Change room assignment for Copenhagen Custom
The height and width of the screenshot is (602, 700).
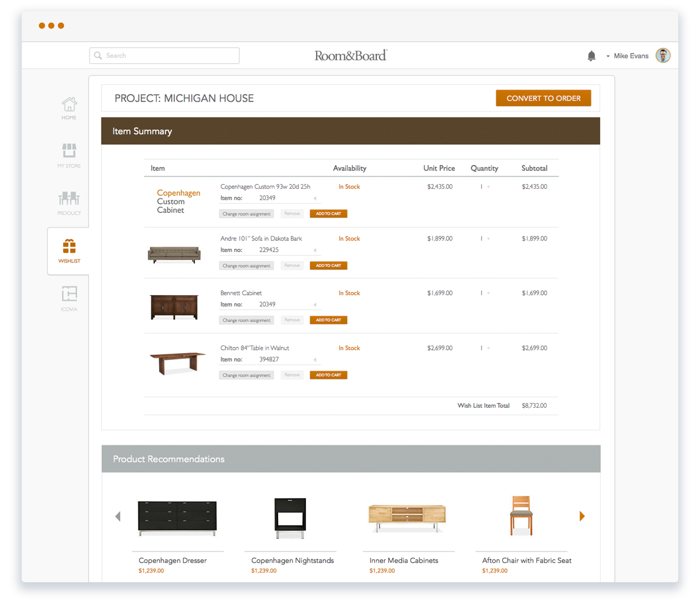click(246, 214)
